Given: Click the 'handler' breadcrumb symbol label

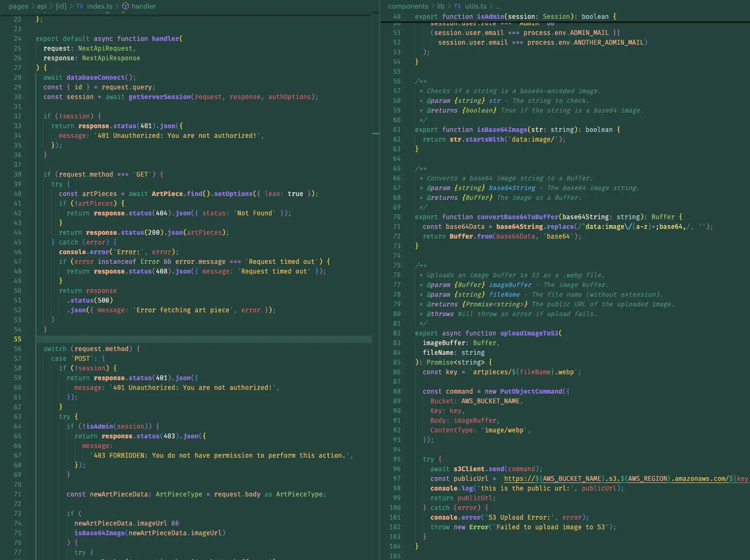Looking at the screenshot, I should 144,6.
